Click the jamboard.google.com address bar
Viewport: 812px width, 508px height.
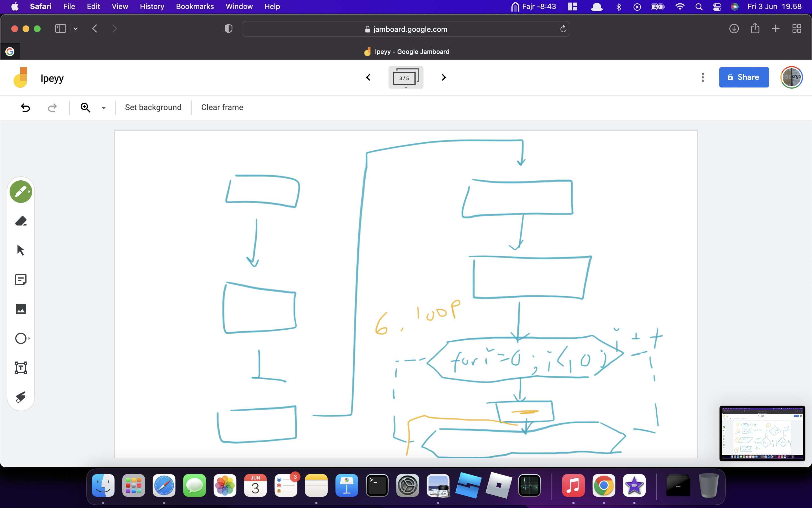click(x=406, y=29)
